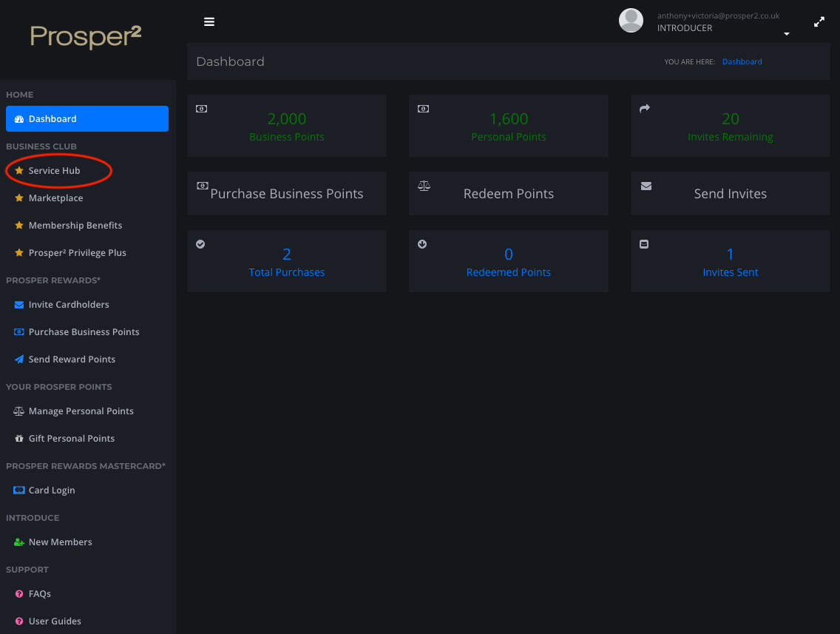The width and height of the screenshot is (840, 634).
Task: Click the money icon on Personal Points card
Action: [423, 109]
